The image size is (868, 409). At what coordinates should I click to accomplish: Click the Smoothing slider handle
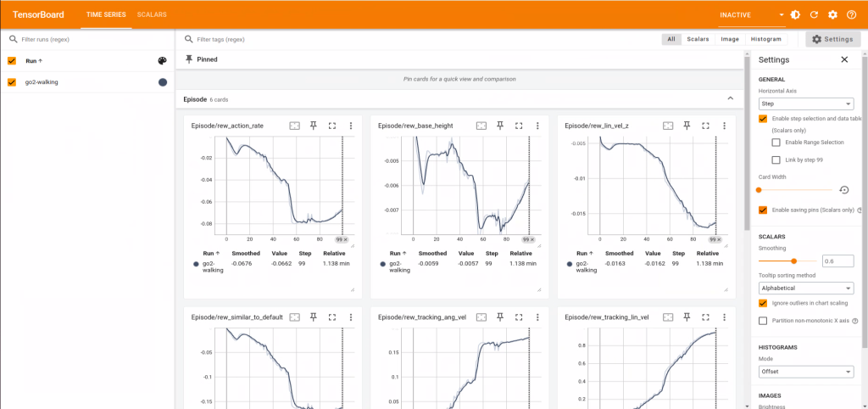click(793, 261)
